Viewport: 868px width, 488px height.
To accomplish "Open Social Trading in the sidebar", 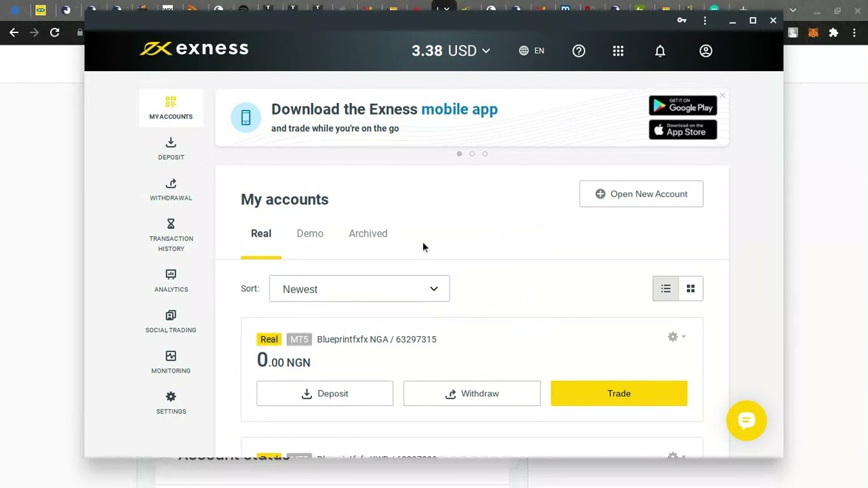I will [x=171, y=321].
